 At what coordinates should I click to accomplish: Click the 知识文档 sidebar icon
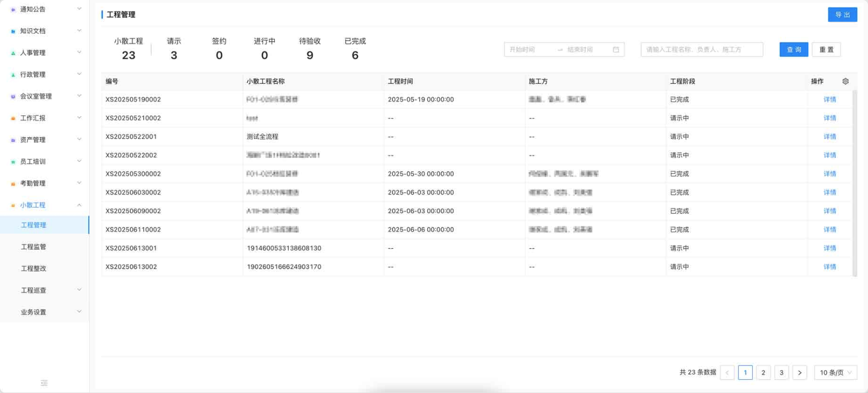tap(13, 31)
